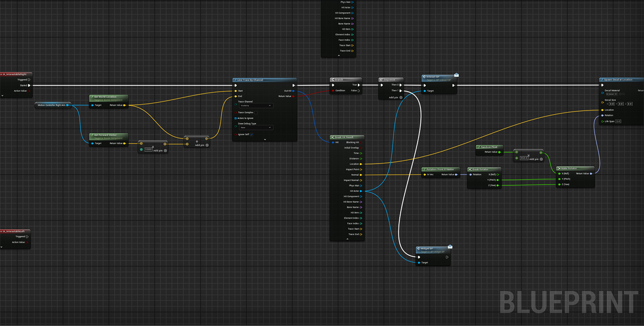Click the Start pin on Line Trace By Channel
This screenshot has width=644, height=326.
click(x=235, y=91)
